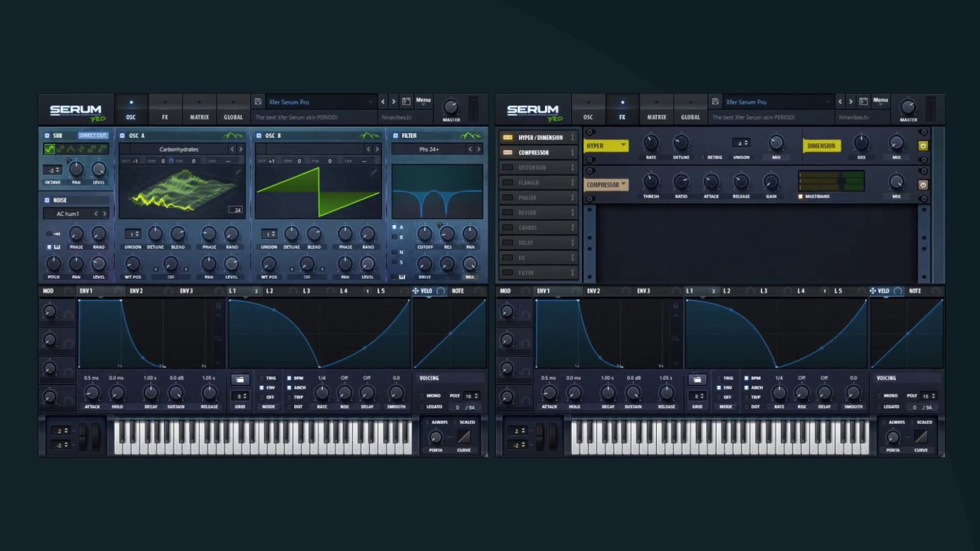The image size is (980, 551).
Task: Enable filter routing B checkbox
Action: click(x=394, y=237)
